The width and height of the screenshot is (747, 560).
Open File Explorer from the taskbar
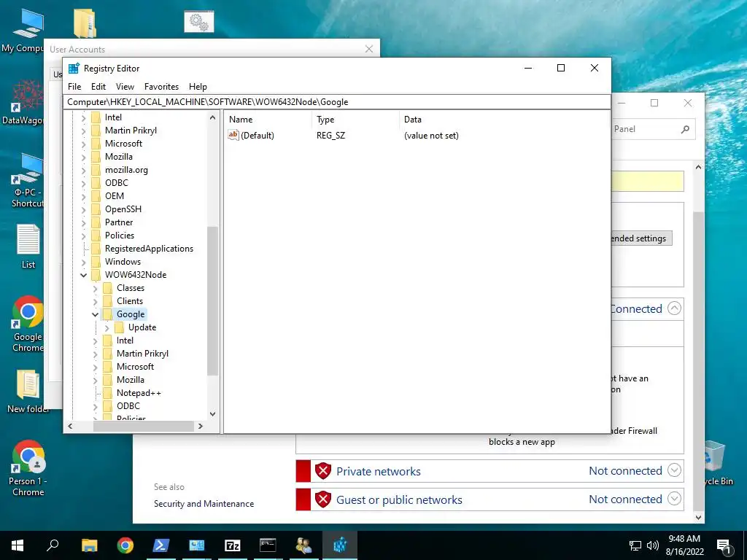point(89,545)
